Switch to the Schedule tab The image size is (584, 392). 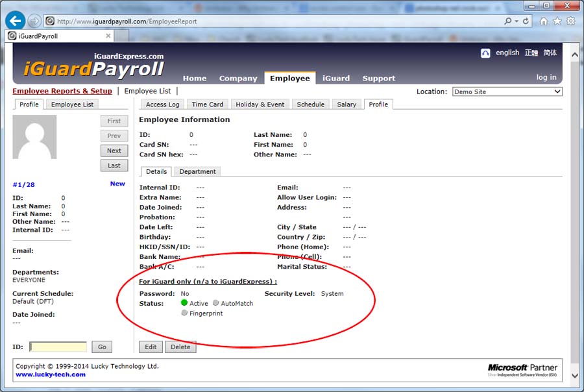pos(311,104)
